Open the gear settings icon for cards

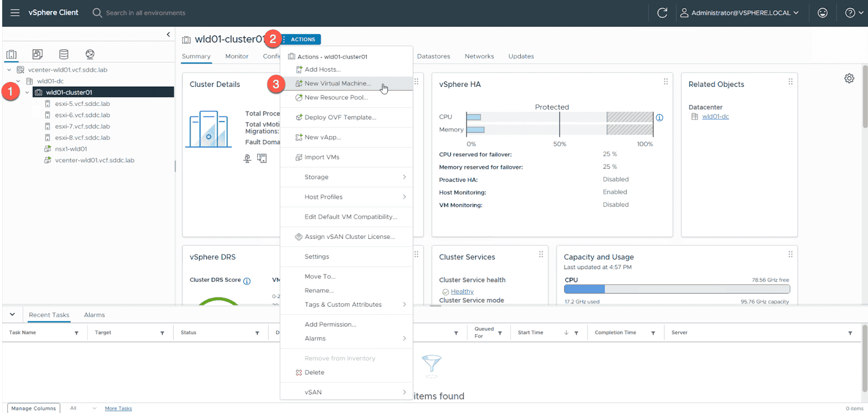point(849,79)
